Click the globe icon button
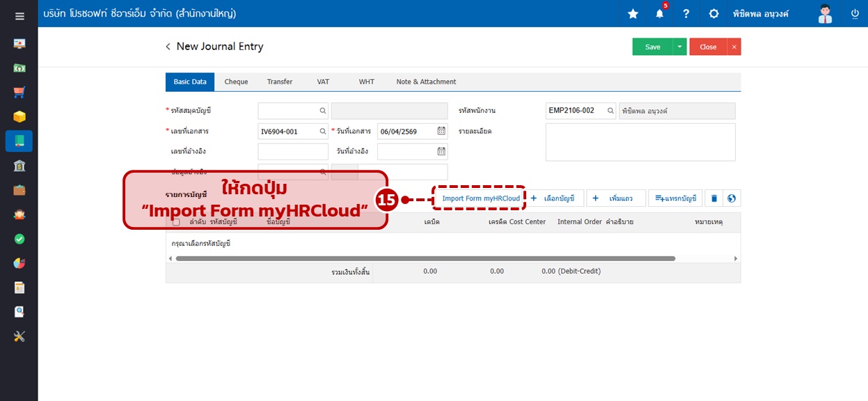Image resolution: width=868 pixels, height=401 pixels. [732, 198]
